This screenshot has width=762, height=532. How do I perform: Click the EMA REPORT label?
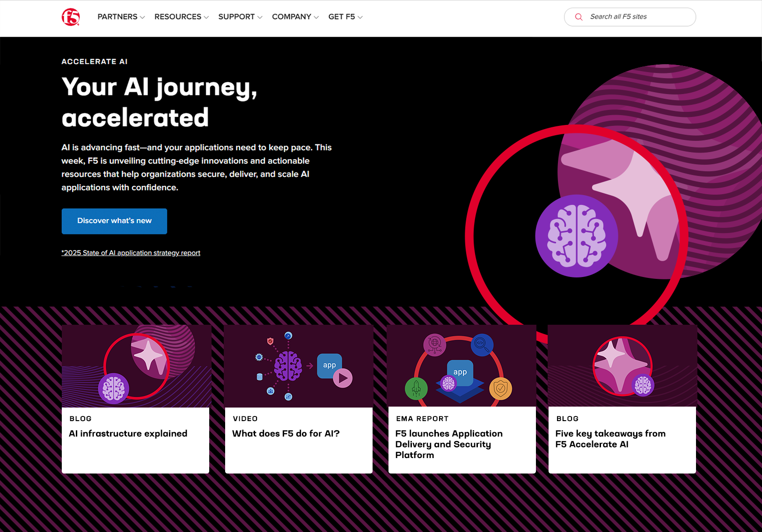pyautogui.click(x=422, y=419)
